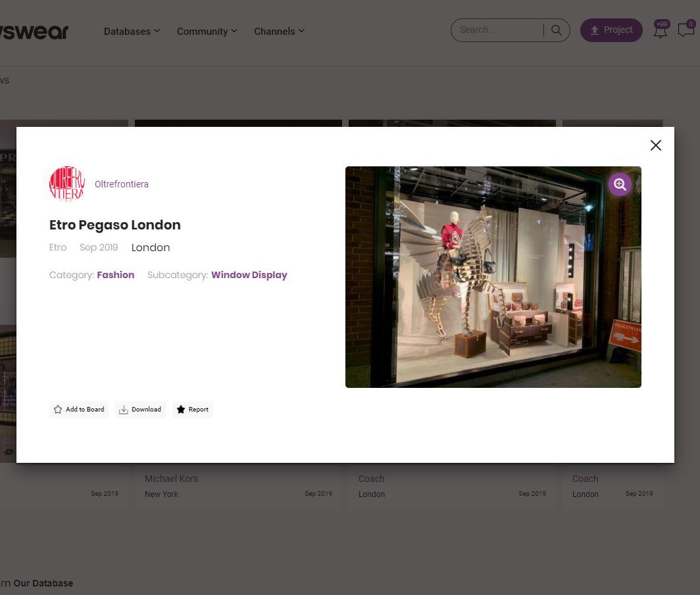Viewport: 700px width, 595px height.
Task: Expand the Databases menu
Action: pyautogui.click(x=132, y=31)
